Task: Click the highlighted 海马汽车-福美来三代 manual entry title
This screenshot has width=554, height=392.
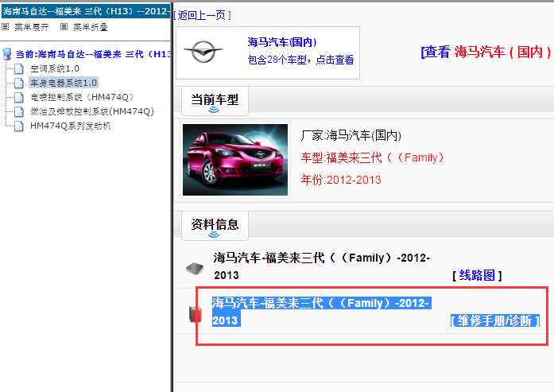Action: click(x=322, y=312)
